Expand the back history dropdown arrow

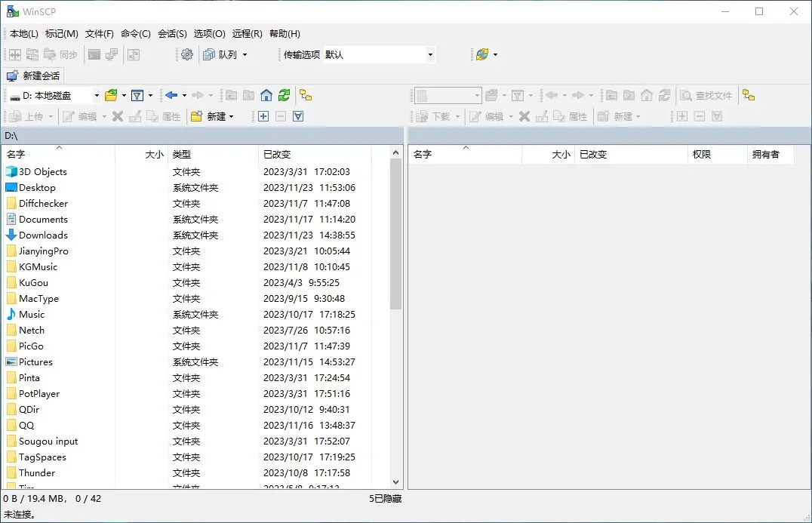point(184,95)
